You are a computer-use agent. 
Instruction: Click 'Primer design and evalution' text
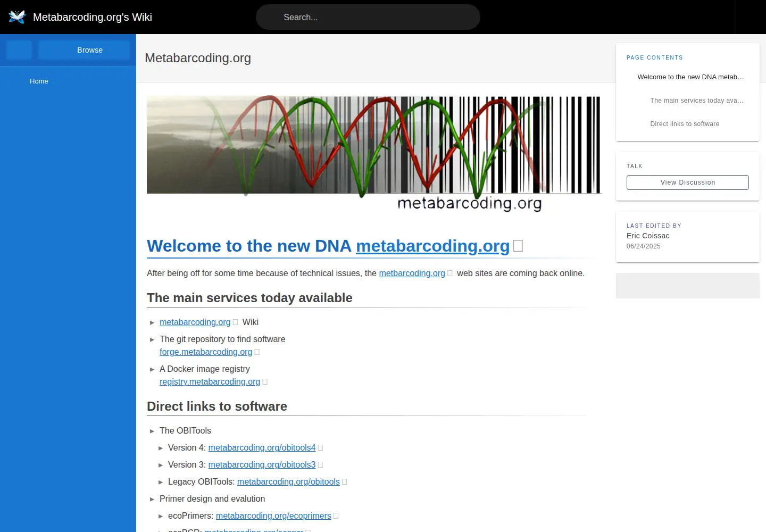(x=212, y=498)
